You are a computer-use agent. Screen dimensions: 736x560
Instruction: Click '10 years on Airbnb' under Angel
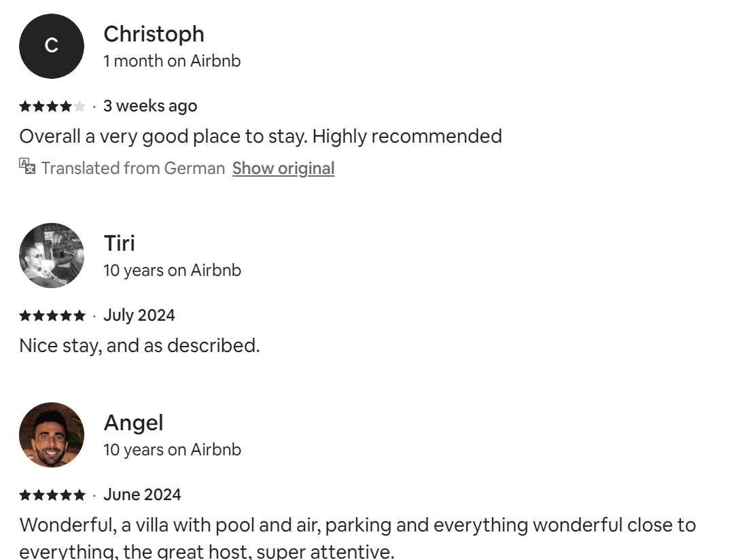coord(172,449)
